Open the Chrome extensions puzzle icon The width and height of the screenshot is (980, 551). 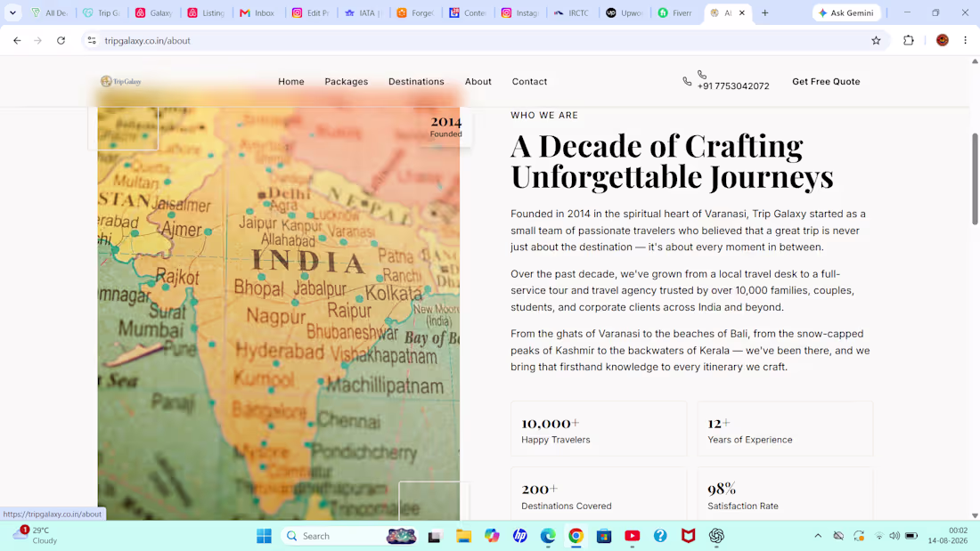[x=908, y=41]
